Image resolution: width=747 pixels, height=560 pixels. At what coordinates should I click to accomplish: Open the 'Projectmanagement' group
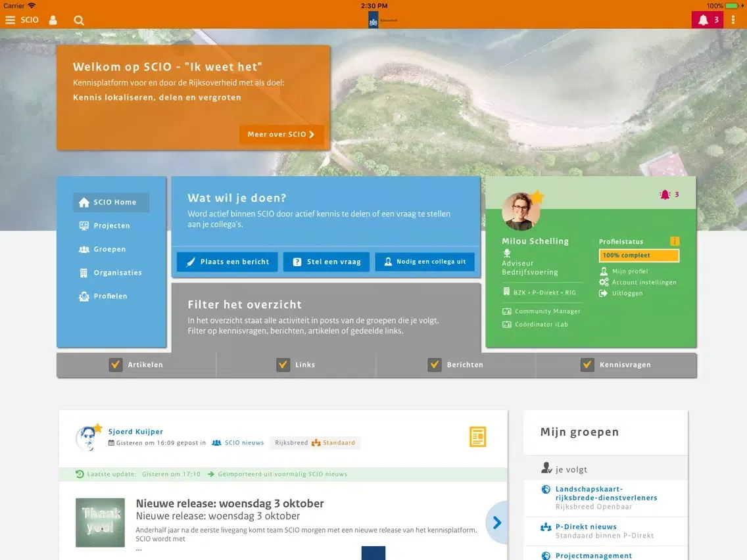594,555
